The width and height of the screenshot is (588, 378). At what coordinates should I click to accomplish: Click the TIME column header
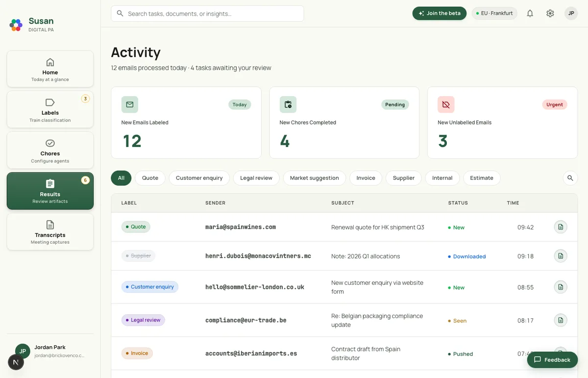pyautogui.click(x=513, y=203)
